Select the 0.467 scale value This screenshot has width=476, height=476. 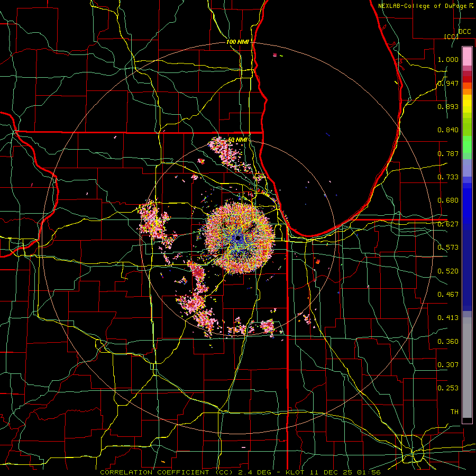(x=448, y=295)
